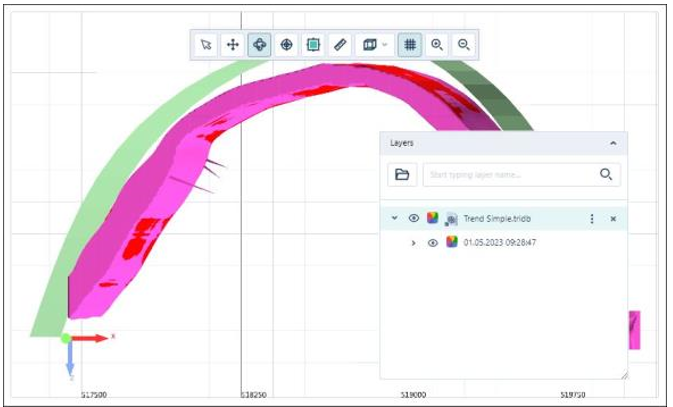Select the ruler measure tool
673x407 pixels.
pyautogui.click(x=340, y=45)
